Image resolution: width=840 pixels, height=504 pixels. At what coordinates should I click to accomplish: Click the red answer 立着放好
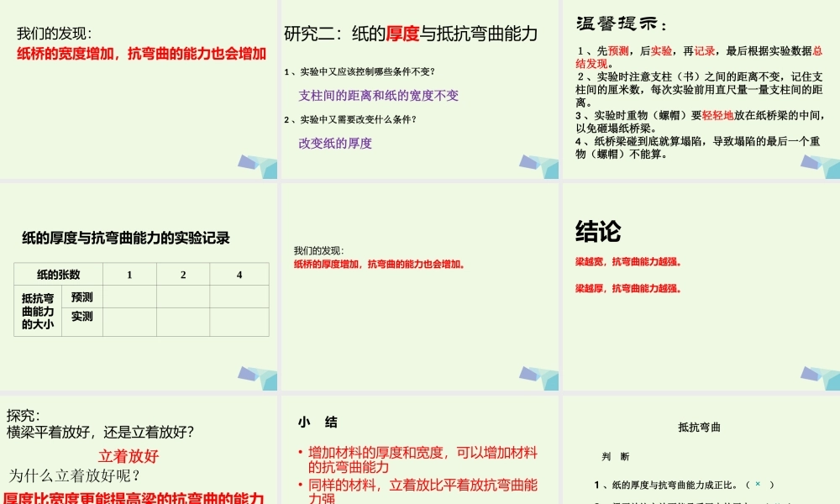pos(129,456)
